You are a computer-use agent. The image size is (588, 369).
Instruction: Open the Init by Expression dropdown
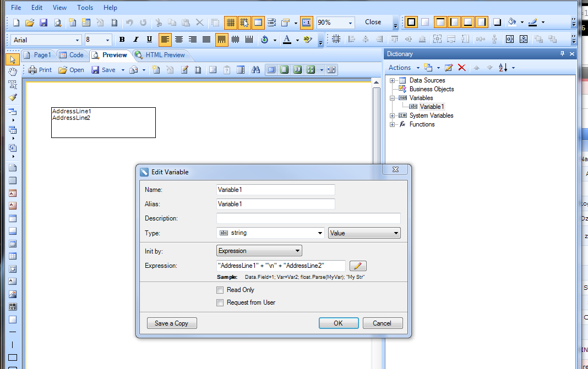coord(259,251)
